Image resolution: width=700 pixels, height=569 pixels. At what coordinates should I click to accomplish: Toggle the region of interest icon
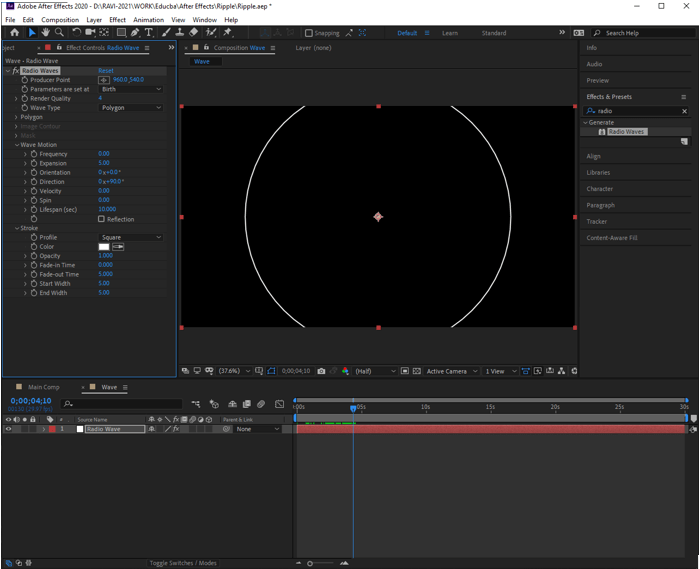click(404, 371)
